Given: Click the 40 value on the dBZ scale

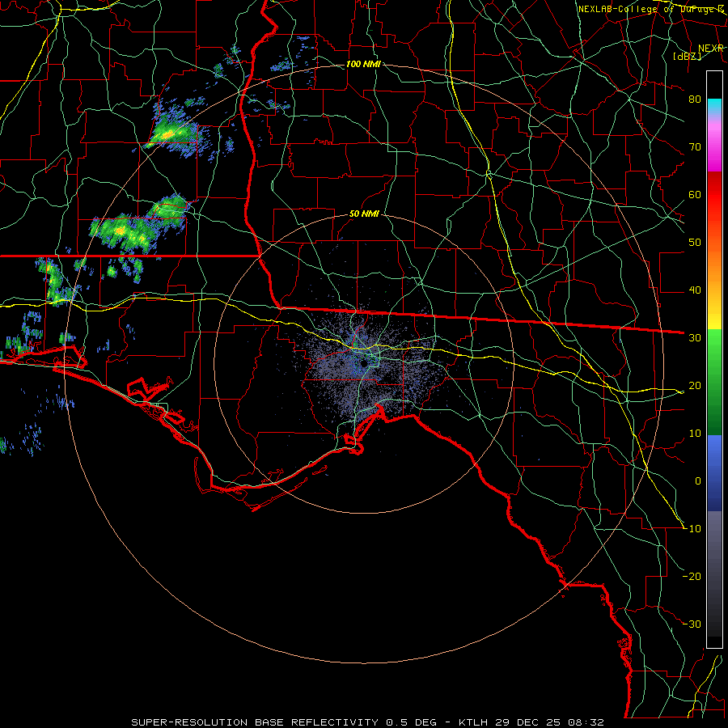Looking at the screenshot, I should tap(695, 290).
